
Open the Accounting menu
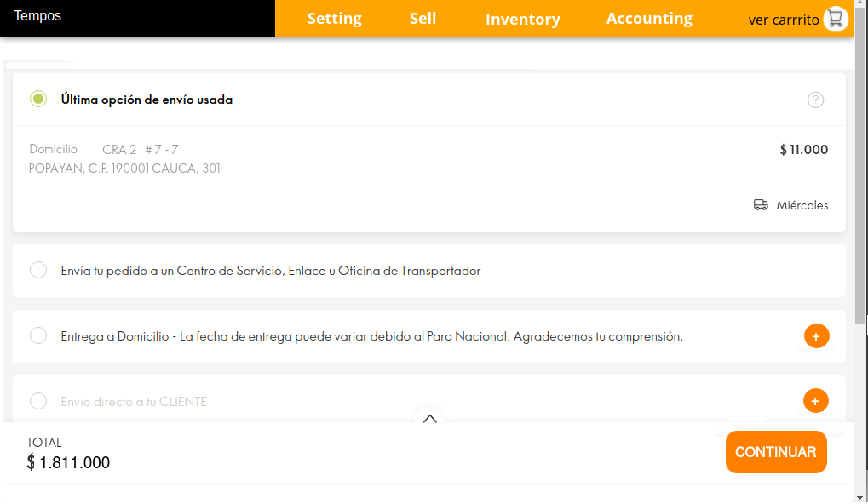point(649,19)
